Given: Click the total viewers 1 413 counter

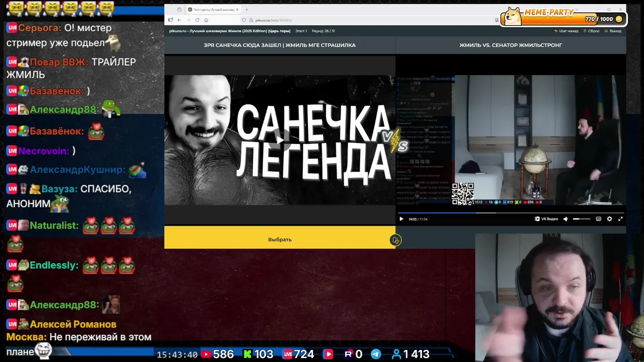Looking at the screenshot, I should pyautogui.click(x=411, y=354).
